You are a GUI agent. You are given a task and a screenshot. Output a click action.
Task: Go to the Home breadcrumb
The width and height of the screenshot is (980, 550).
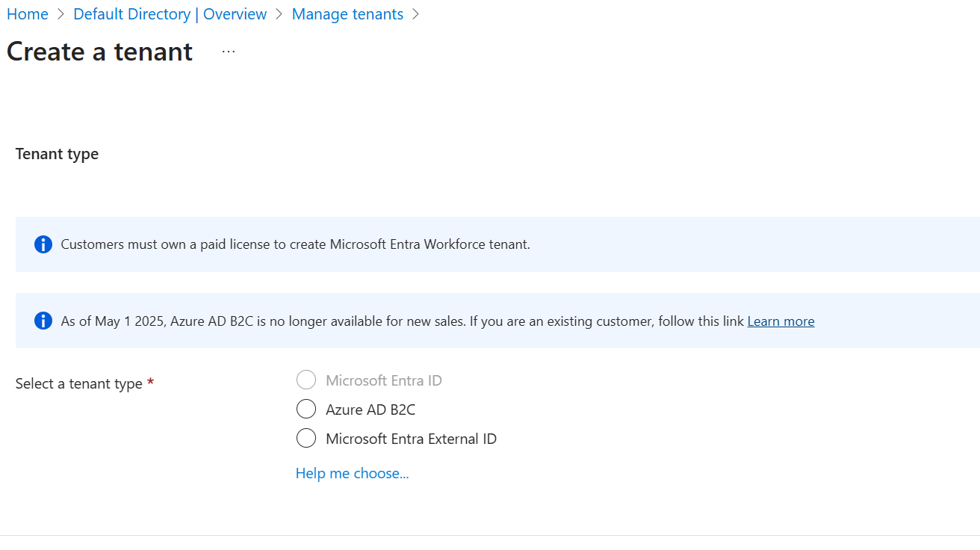[x=28, y=14]
